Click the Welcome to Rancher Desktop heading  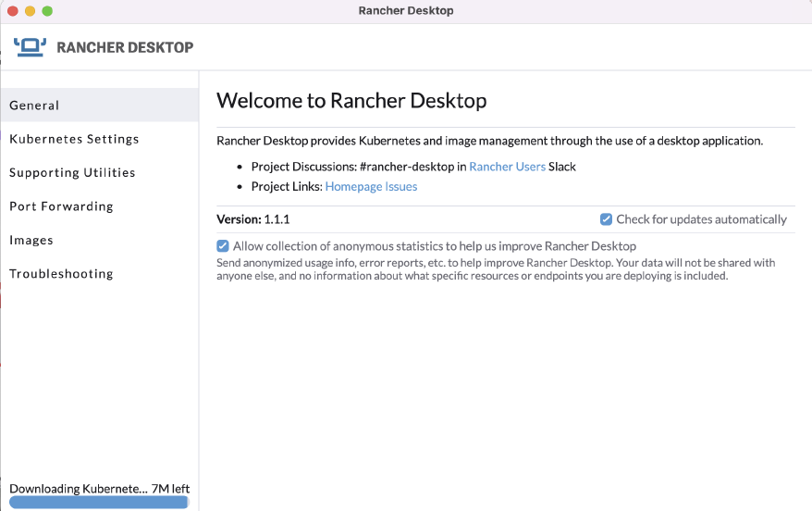pos(351,101)
